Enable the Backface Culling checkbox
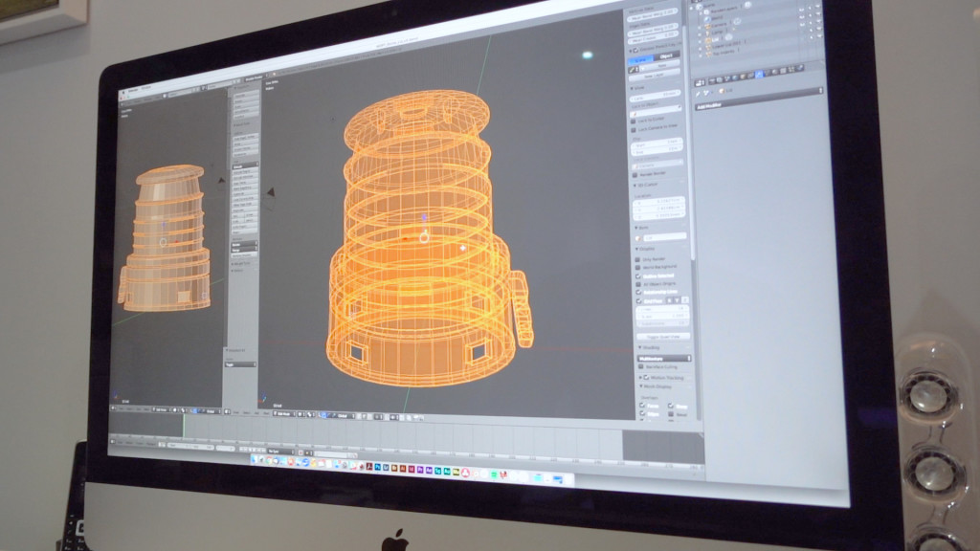This screenshot has width=980, height=551. tap(641, 367)
